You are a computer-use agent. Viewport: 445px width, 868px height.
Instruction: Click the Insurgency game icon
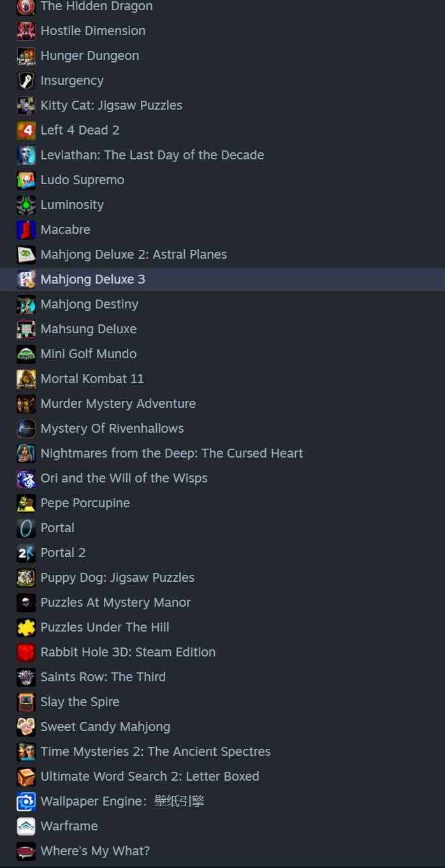click(26, 81)
